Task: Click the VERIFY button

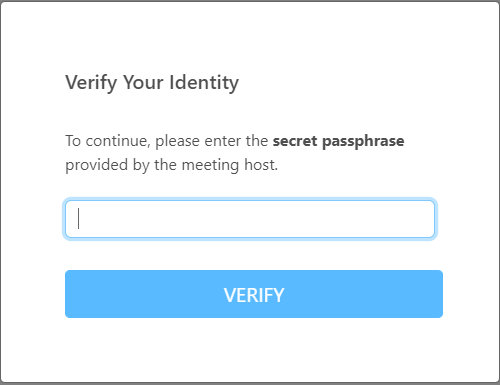Action: [x=254, y=294]
